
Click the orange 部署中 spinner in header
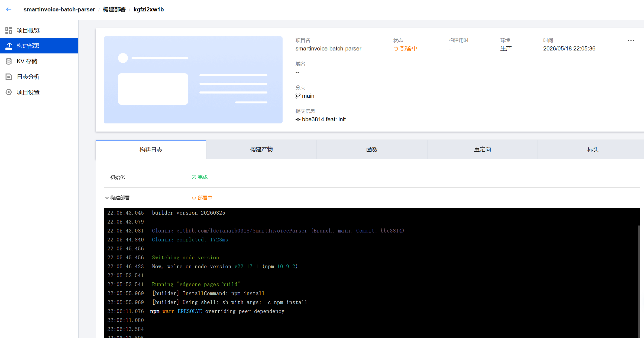(x=396, y=49)
